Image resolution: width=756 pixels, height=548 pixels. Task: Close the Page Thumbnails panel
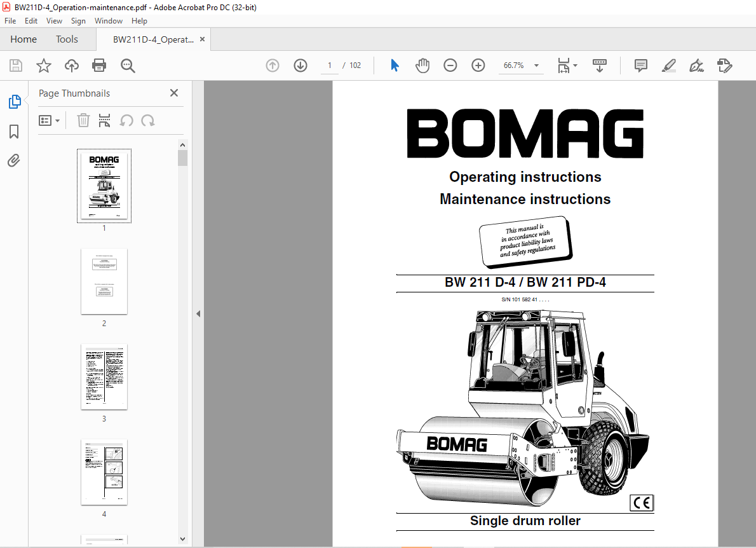tap(174, 93)
